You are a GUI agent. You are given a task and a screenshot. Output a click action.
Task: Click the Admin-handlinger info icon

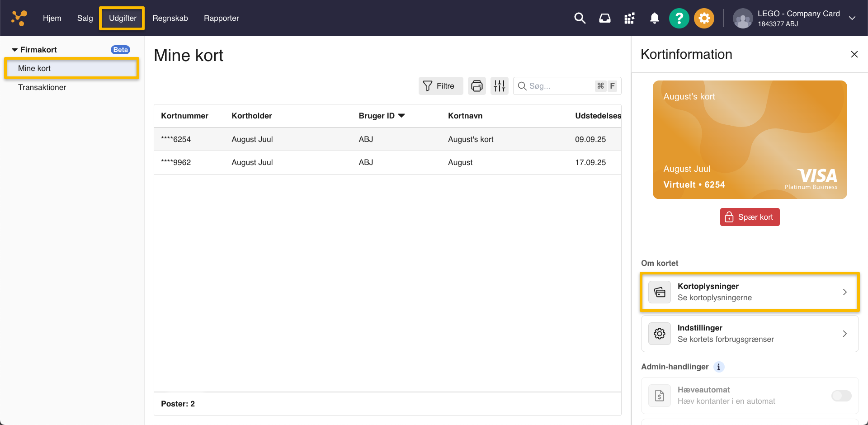tap(718, 367)
